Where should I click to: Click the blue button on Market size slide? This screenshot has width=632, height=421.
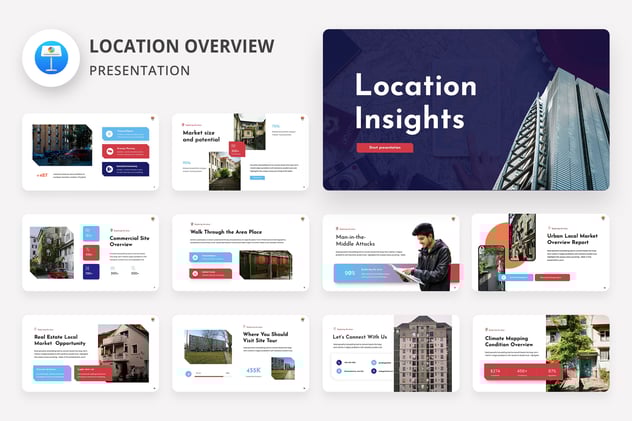[x=257, y=178]
